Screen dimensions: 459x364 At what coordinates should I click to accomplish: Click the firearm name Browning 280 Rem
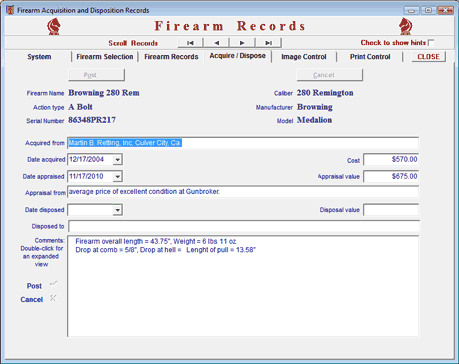tap(104, 93)
